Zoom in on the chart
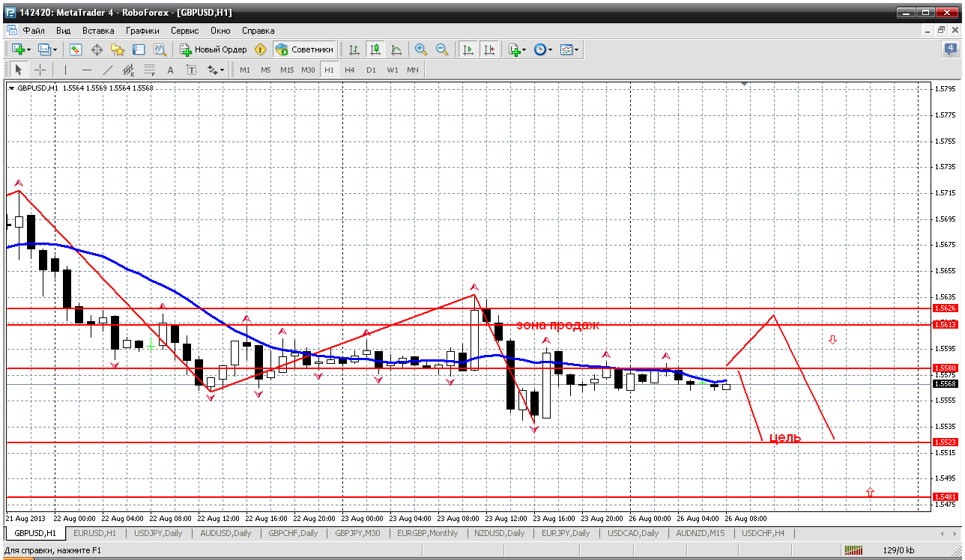The height and width of the screenshot is (560, 965). click(x=421, y=49)
